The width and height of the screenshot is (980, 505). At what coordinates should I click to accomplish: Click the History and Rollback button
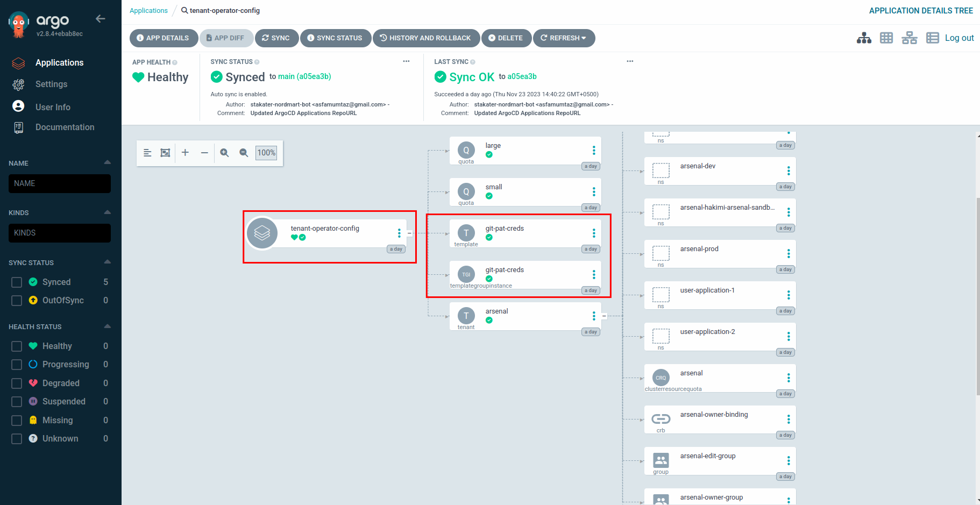coord(425,38)
